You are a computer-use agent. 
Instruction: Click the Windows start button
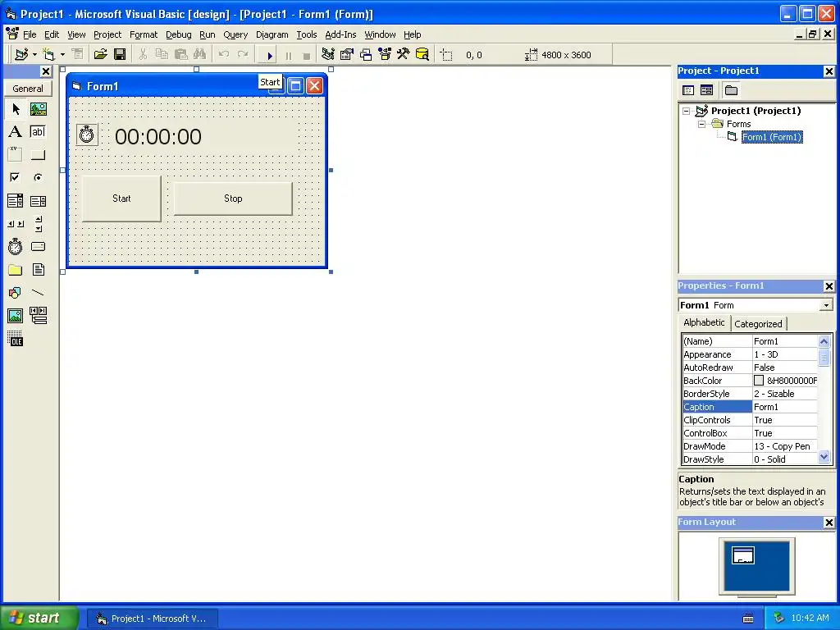pyautogui.click(x=39, y=618)
